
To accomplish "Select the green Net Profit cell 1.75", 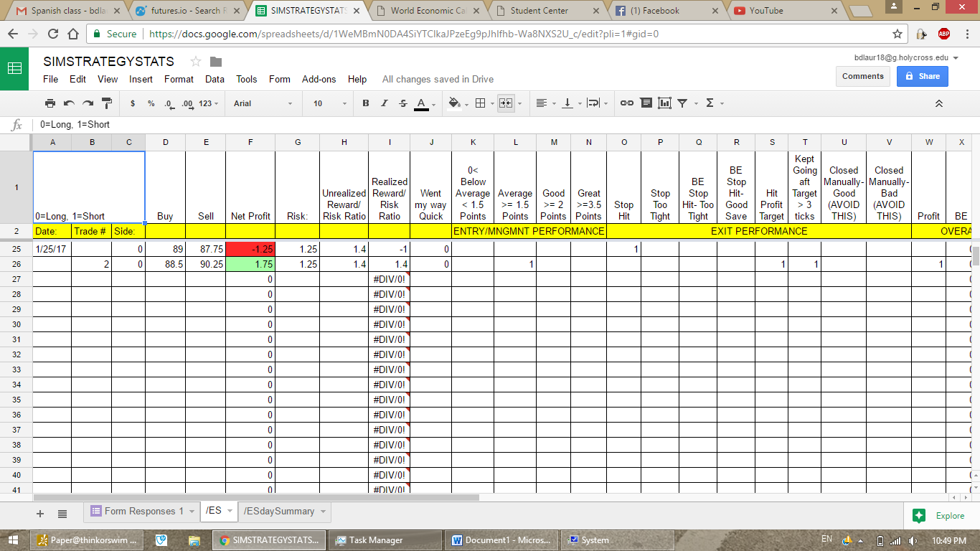I will coord(250,264).
